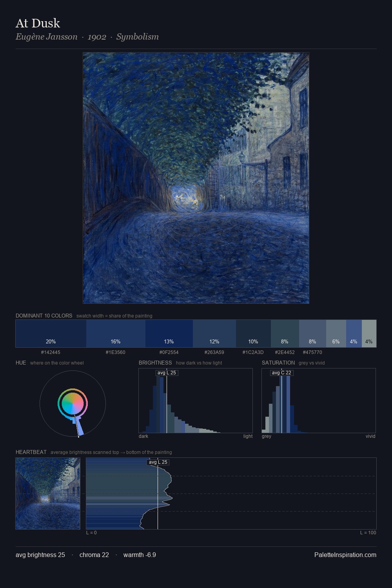The height and width of the screenshot is (588, 392).
Task: Click hex code "#2E4452"
Action: pyautogui.click(x=285, y=352)
